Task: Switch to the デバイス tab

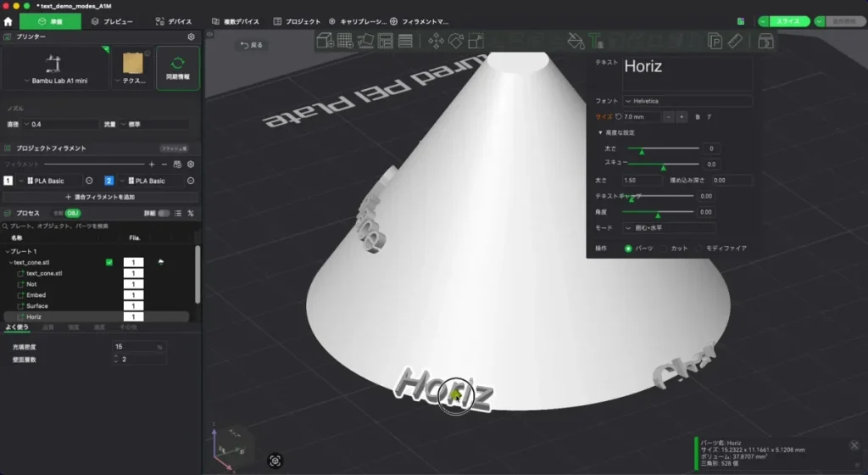Action: (x=174, y=21)
